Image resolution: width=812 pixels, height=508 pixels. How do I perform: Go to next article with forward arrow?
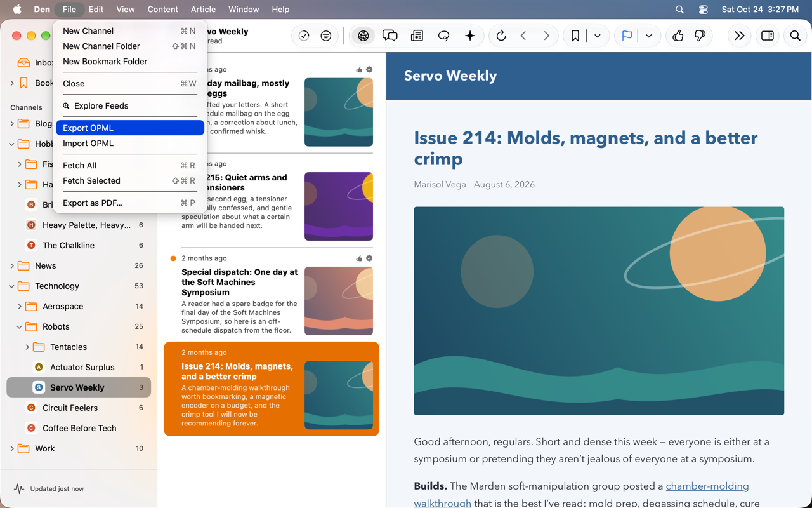pyautogui.click(x=546, y=36)
